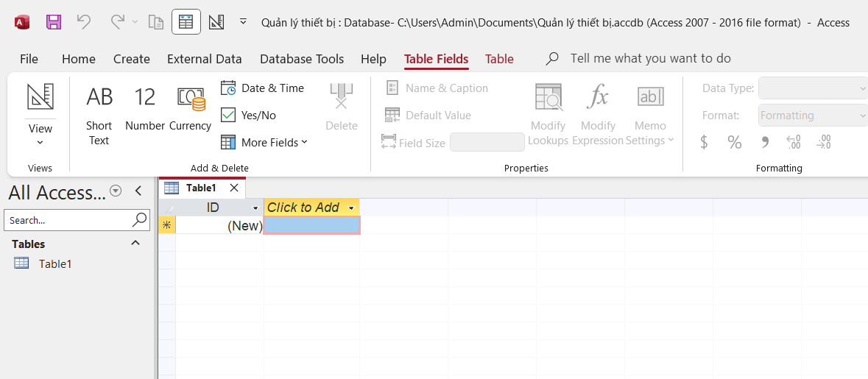Click Modify Expression fx icon

pyautogui.click(x=598, y=97)
